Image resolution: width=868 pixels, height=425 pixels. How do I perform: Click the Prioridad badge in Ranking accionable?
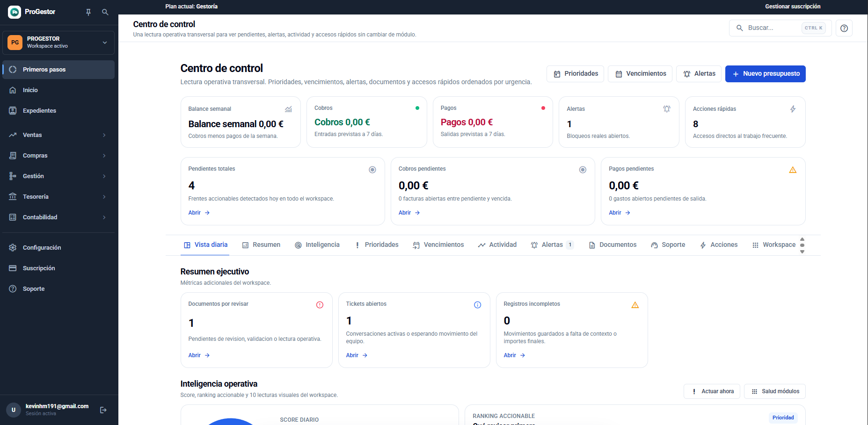coord(783,418)
